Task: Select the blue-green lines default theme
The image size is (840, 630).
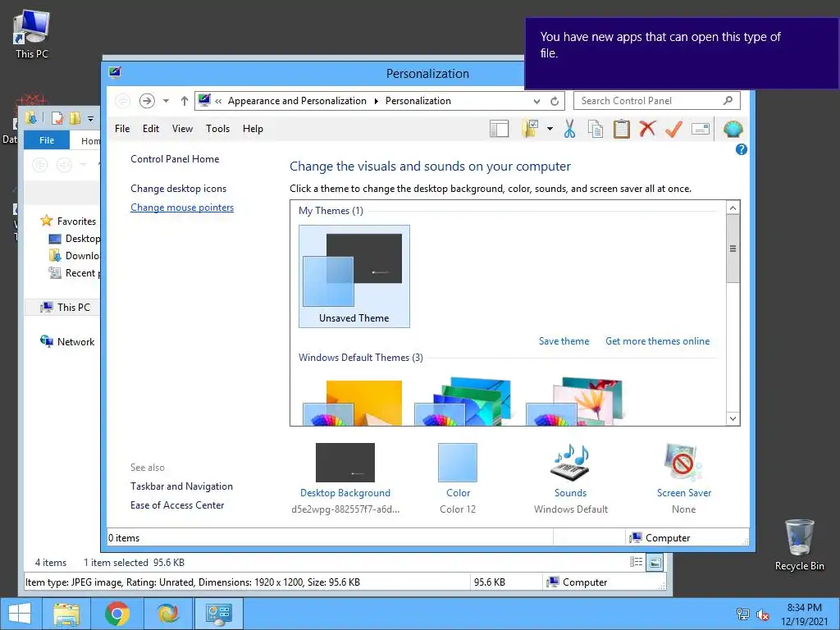Action: coord(463,401)
